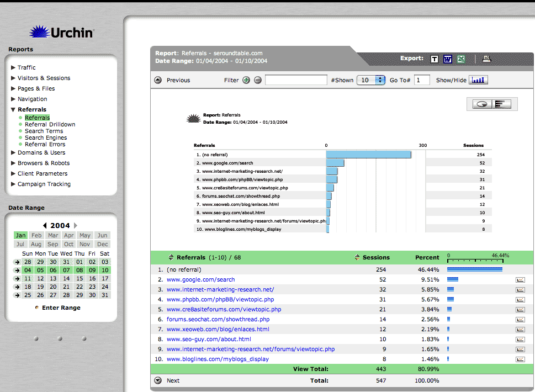Select week starting Sunday 25
Image resolution: width=535 pixels, height=392 pixels.
[17, 295]
